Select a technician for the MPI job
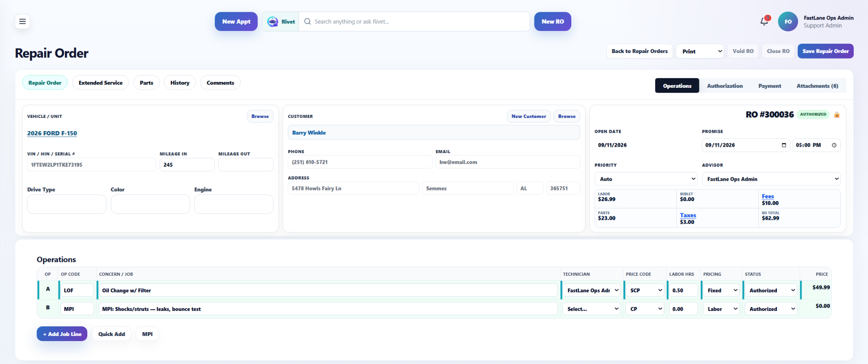 tap(592, 309)
